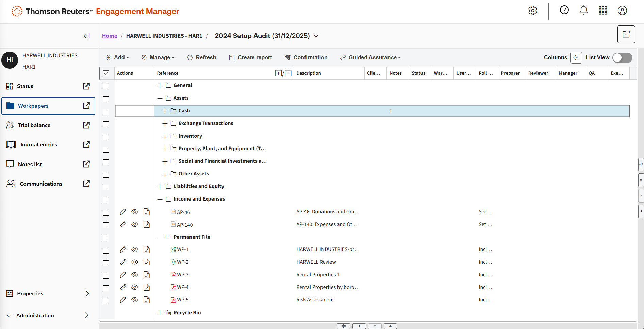This screenshot has width=644, height=329.
Task: Open the settings gear in header
Action: point(532,11)
